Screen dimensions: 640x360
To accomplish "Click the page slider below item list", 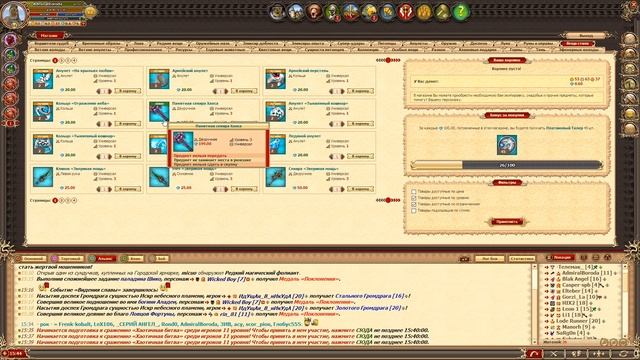I will coord(388,200).
